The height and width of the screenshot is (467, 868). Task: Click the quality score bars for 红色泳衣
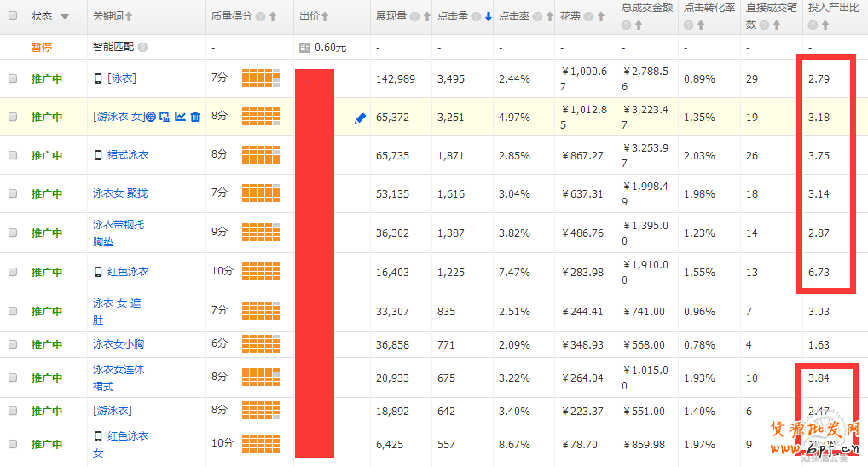tap(260, 272)
